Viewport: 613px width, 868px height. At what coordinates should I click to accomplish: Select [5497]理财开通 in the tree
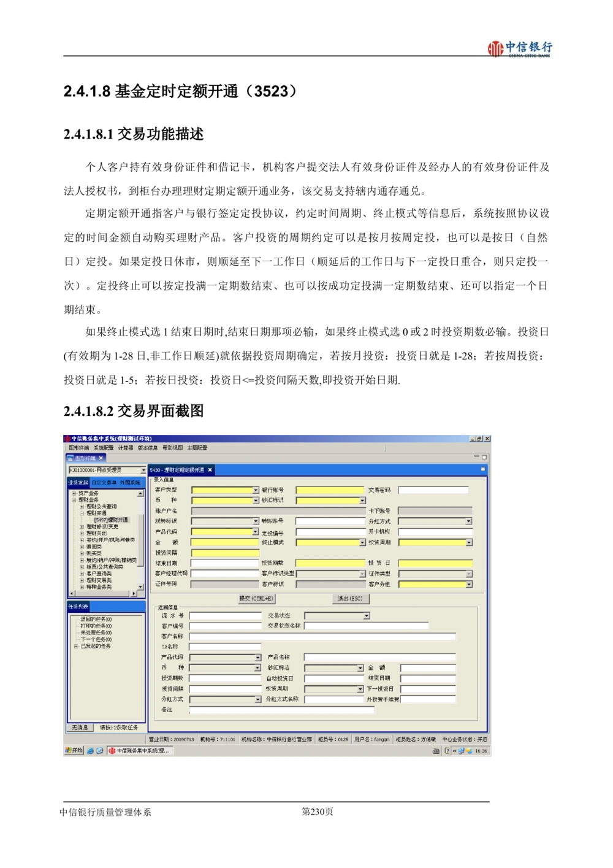pos(111,520)
